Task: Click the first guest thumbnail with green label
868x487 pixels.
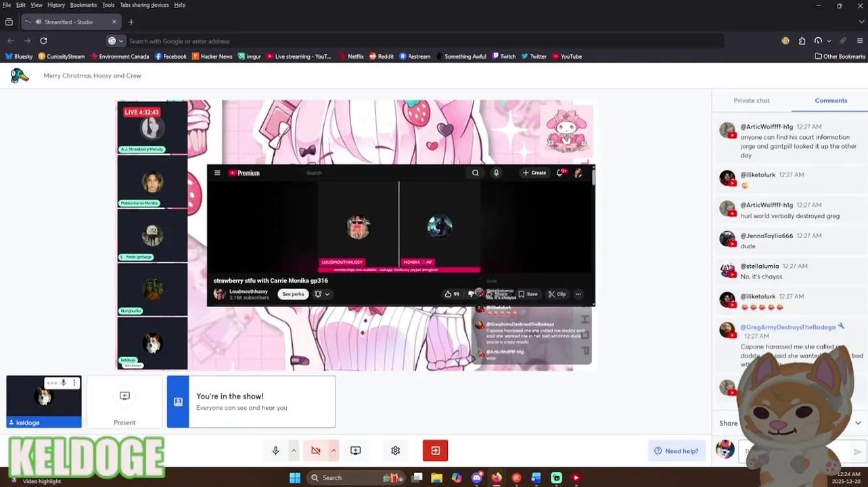Action: pyautogui.click(x=152, y=128)
